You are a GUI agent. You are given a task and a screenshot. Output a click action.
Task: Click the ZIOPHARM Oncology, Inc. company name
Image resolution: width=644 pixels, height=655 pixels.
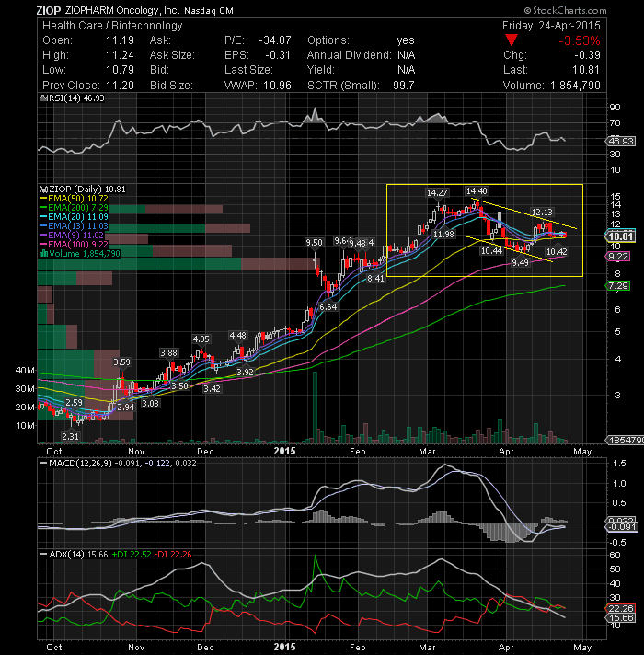[x=122, y=10]
